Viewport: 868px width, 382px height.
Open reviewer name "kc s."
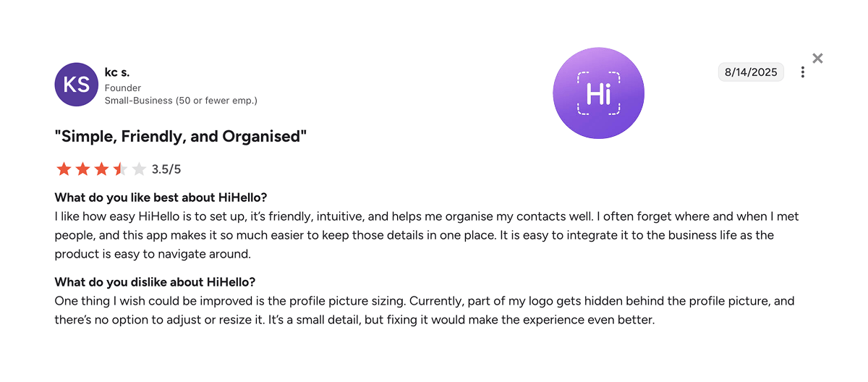pyautogui.click(x=117, y=72)
